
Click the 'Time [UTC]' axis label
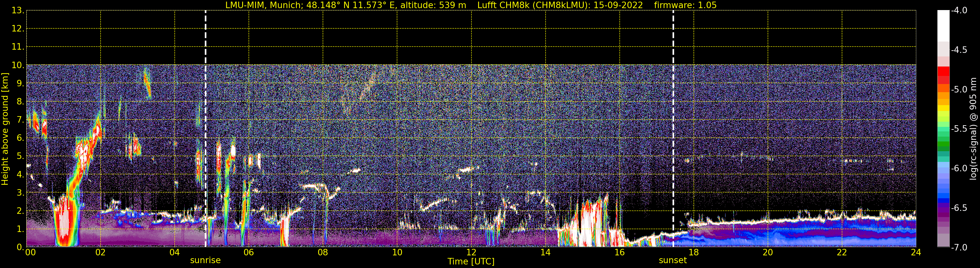pos(471,262)
